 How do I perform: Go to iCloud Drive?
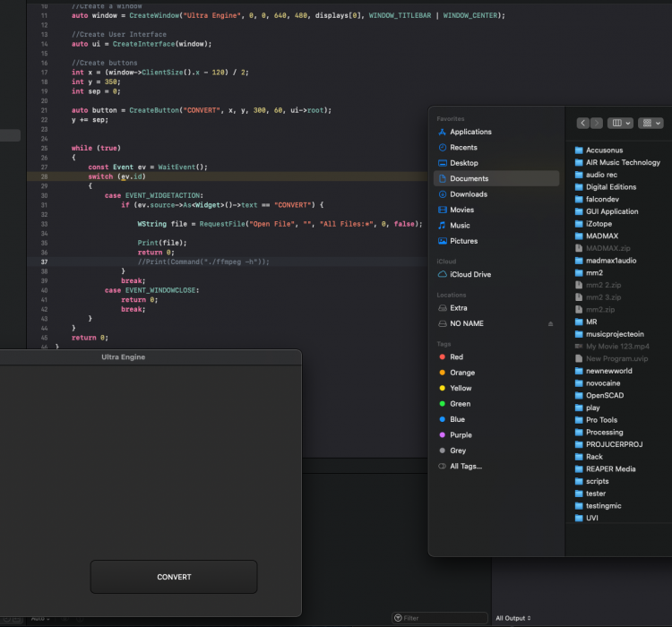pyautogui.click(x=470, y=274)
